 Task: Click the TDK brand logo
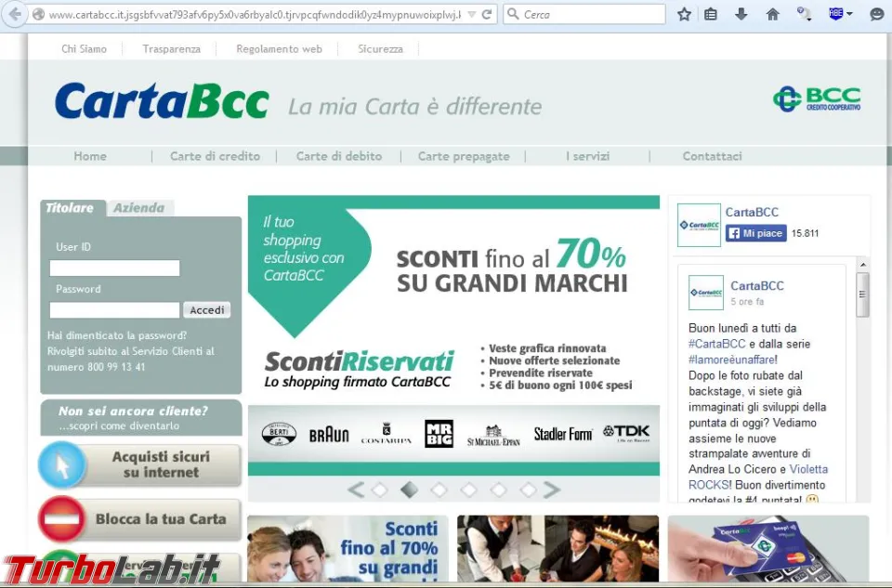[x=626, y=433]
